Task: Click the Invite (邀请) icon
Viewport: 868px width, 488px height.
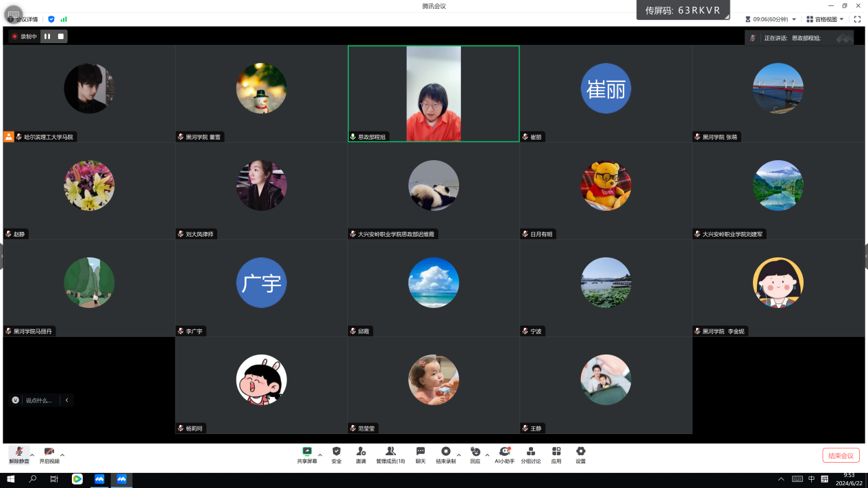Action: (x=360, y=454)
